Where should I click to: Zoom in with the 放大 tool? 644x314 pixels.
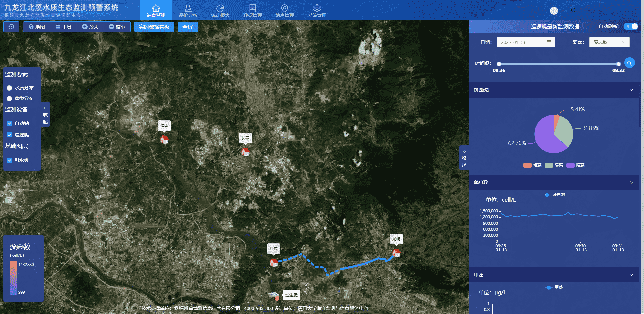coord(90,27)
